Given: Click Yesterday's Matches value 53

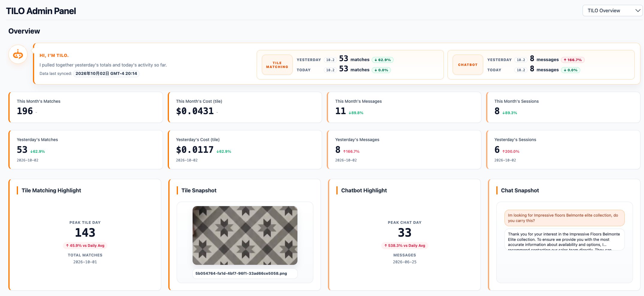Looking at the screenshot, I should (22, 150).
